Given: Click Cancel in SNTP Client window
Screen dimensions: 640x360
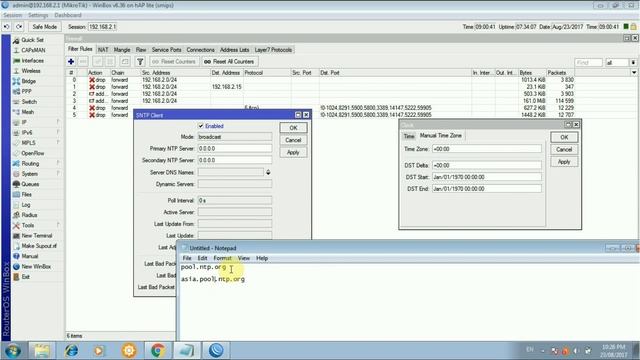Looking at the screenshot, I should coord(293,140).
